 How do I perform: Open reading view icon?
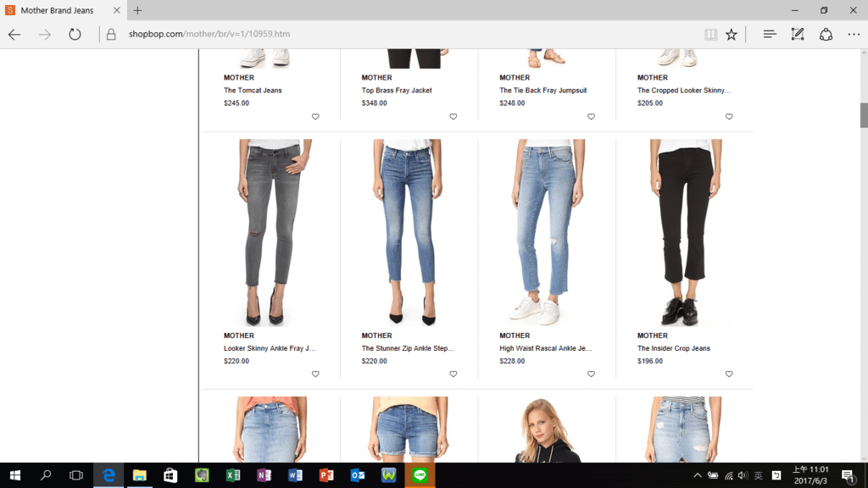click(x=711, y=34)
